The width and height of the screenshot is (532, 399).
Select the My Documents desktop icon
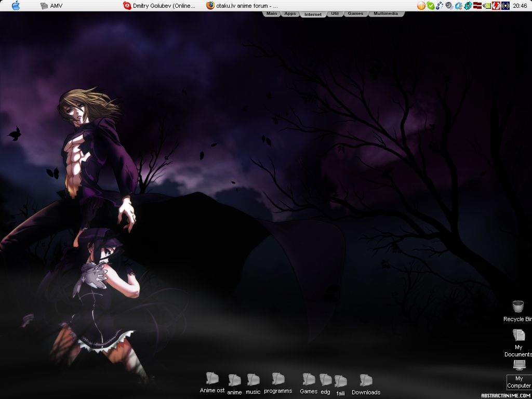pos(518,343)
